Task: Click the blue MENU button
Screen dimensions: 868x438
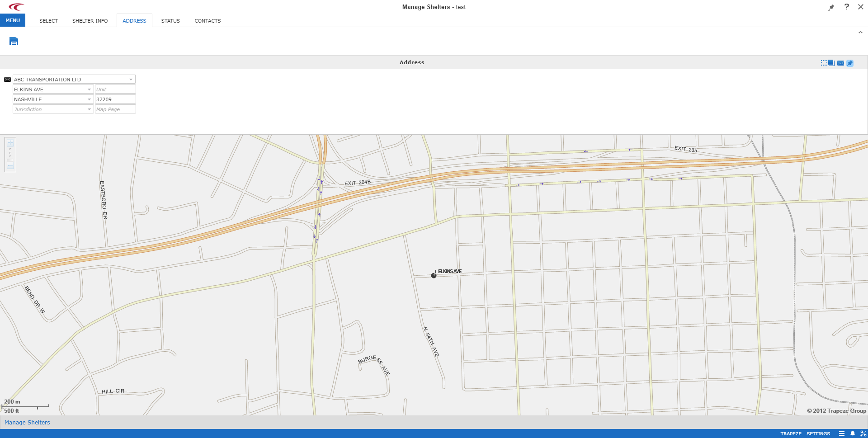Action: (x=12, y=20)
